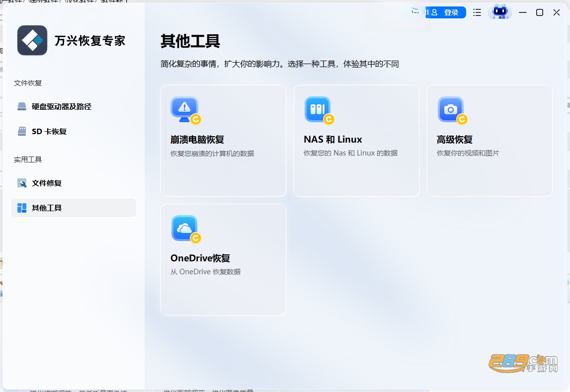Viewport: 570px width, 392px height.
Task: Click text 恢复您崩溃的计算机的数据
Action: click(212, 154)
